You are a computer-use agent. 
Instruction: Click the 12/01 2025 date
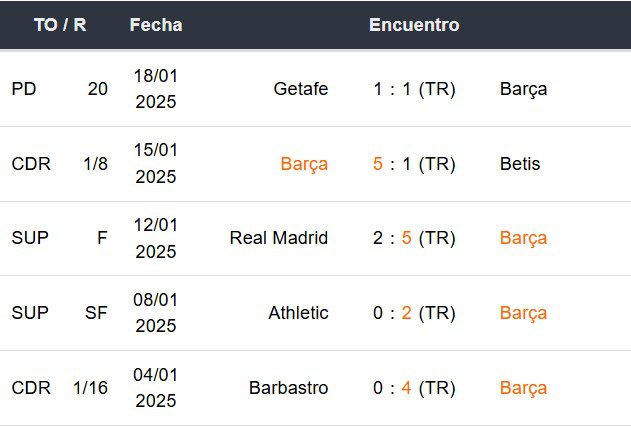click(155, 238)
